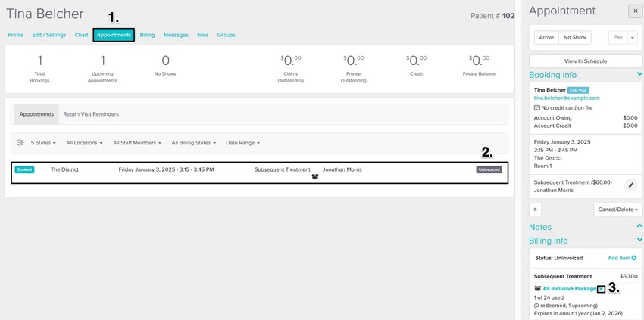This screenshot has width=644, height=320.
Task: Click the Booked status badge
Action: click(x=25, y=169)
